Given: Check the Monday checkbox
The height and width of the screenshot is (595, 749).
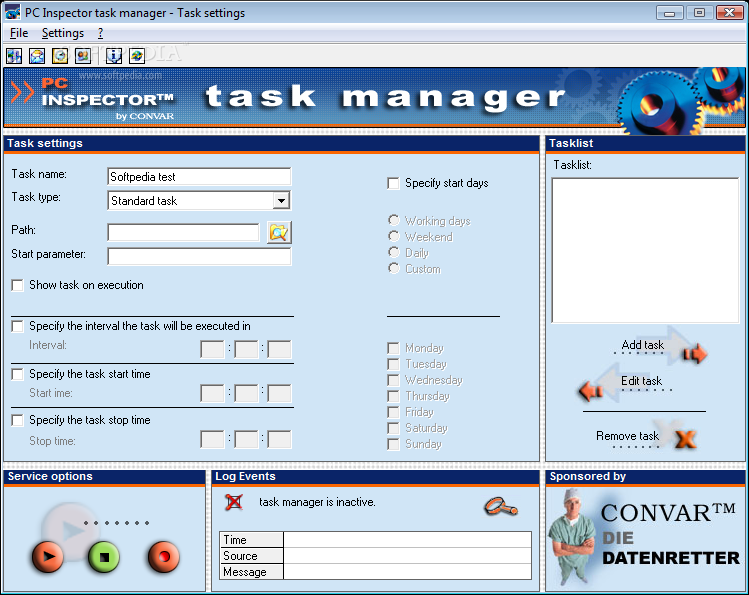Looking at the screenshot, I should pos(393,348).
